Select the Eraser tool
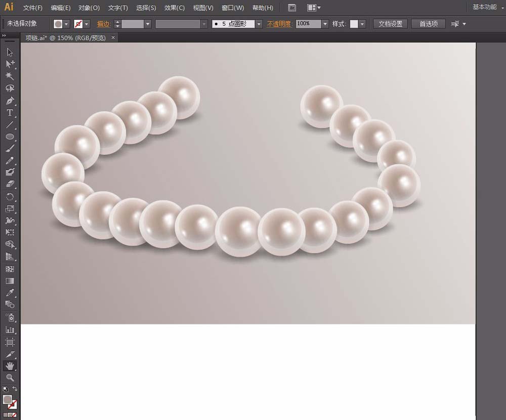The height and width of the screenshot is (420, 506). (10, 184)
